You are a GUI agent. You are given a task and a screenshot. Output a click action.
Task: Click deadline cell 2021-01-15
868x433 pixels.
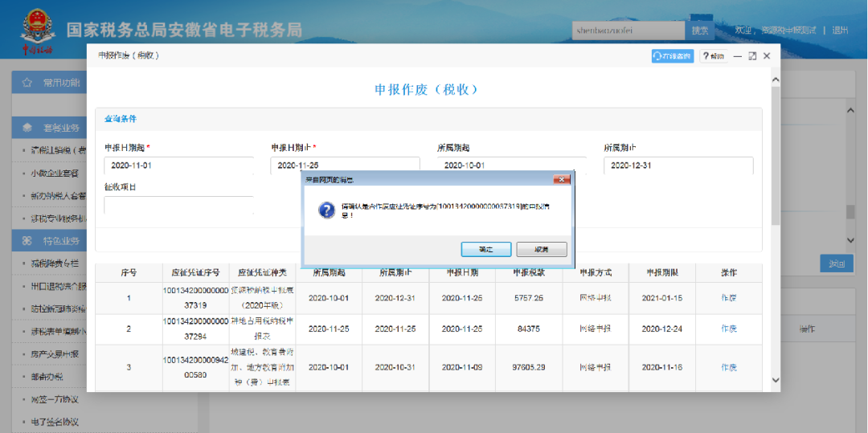(x=662, y=297)
